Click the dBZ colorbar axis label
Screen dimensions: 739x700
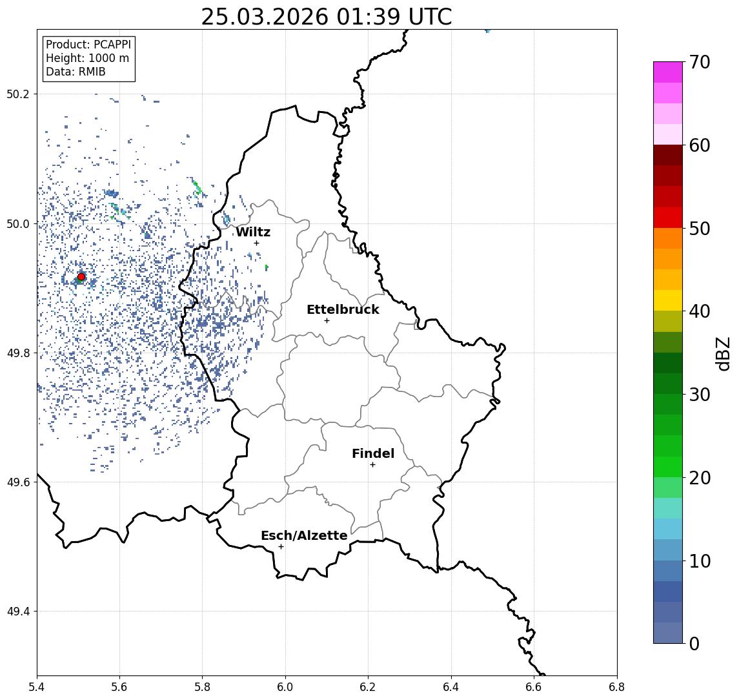tap(722, 354)
